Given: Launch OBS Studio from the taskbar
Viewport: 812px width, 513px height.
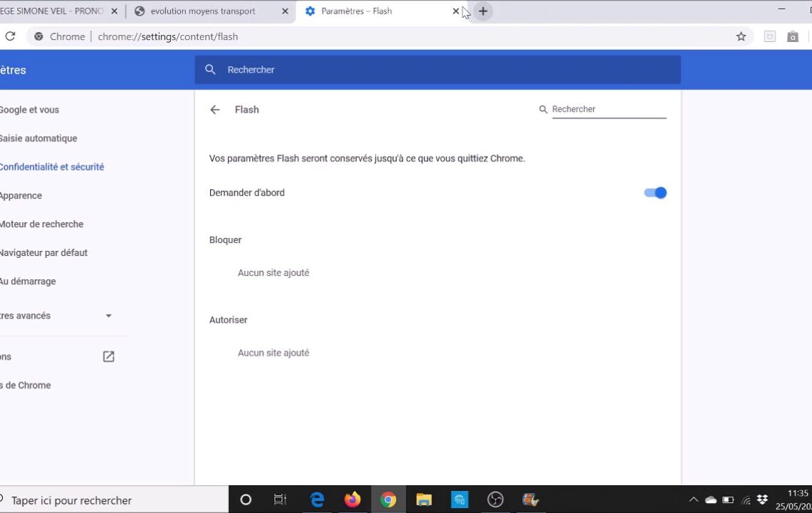Looking at the screenshot, I should [495, 499].
